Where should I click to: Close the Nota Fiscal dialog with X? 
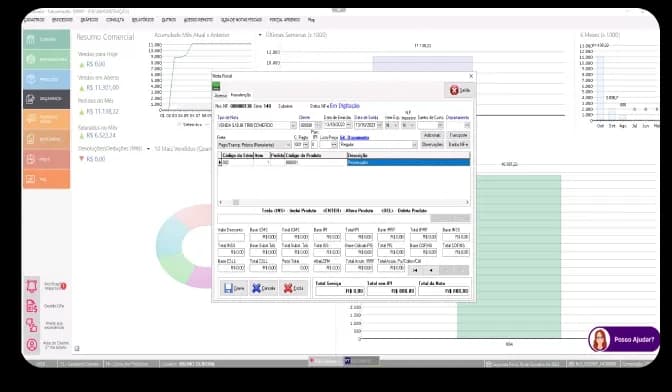coord(471,76)
